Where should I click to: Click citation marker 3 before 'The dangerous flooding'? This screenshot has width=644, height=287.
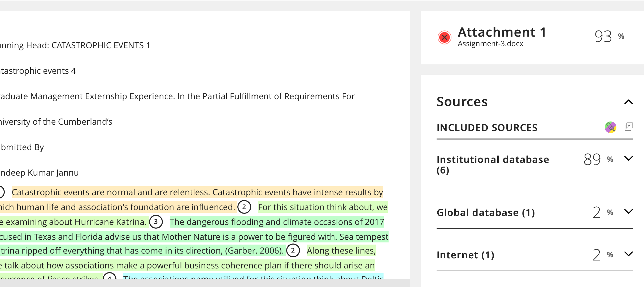[156, 222]
